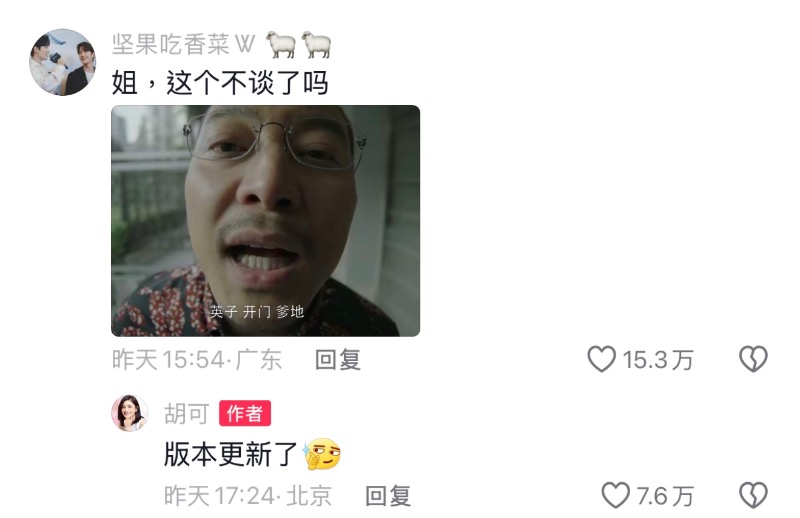Like 胡可's reply with the heart icon
This screenshot has height=518, width=800.
click(615, 495)
